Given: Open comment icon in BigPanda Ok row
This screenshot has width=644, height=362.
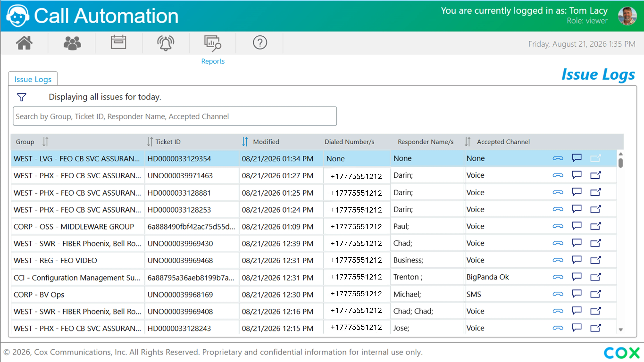Looking at the screenshot, I should (577, 277).
